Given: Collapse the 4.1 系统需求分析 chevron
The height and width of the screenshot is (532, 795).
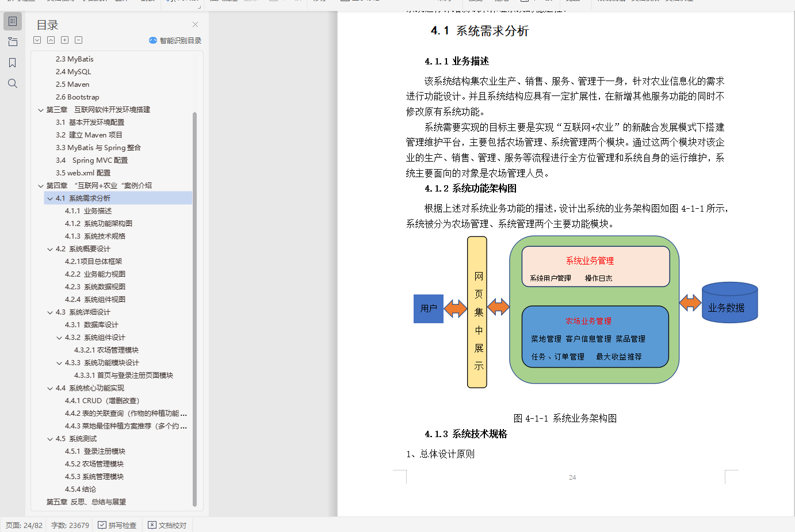Looking at the screenshot, I should pyautogui.click(x=50, y=198).
